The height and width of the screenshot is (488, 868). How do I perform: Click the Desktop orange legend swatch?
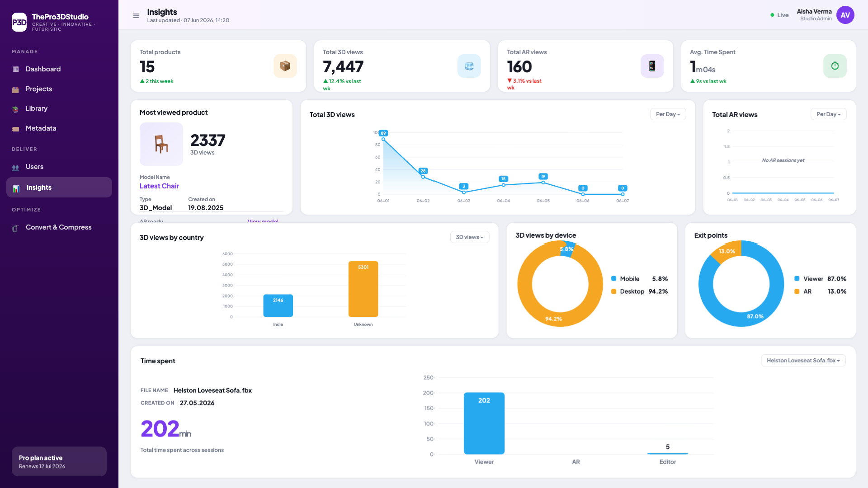[x=614, y=291]
